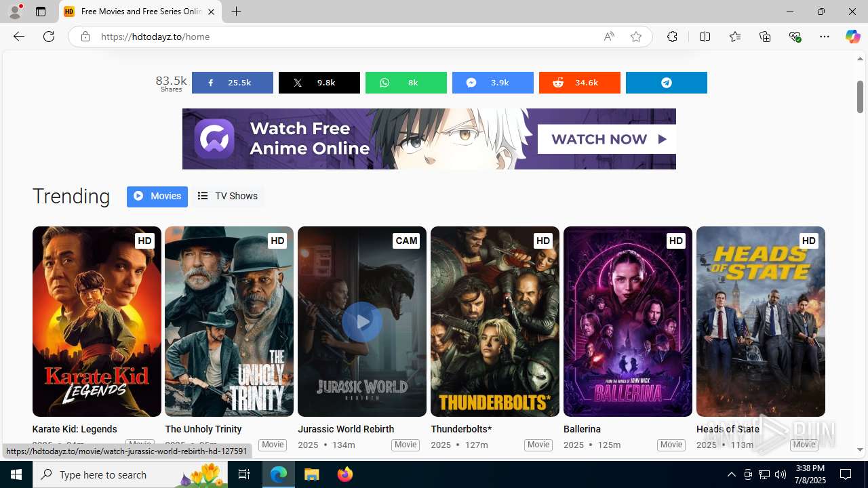Open Settings and more menu
This screenshot has height=488, width=868.
825,37
